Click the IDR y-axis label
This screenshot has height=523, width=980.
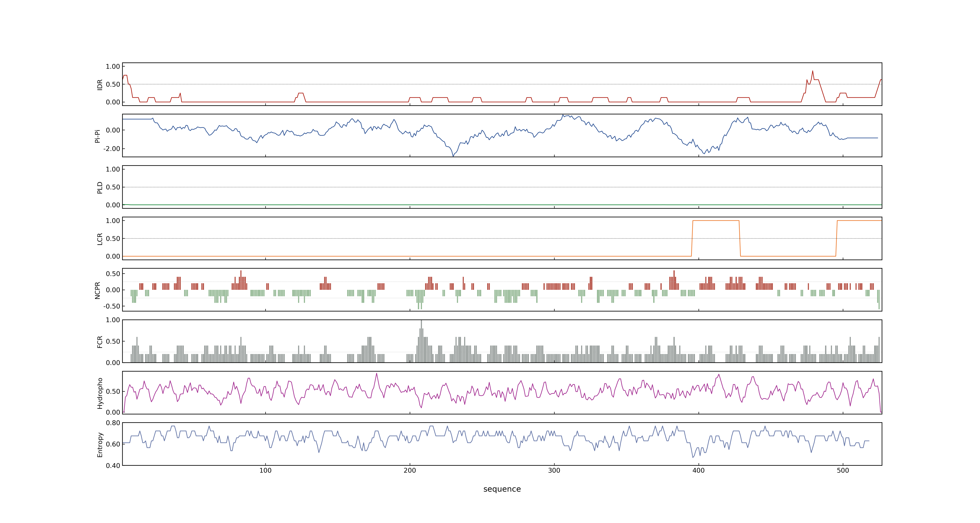point(100,85)
